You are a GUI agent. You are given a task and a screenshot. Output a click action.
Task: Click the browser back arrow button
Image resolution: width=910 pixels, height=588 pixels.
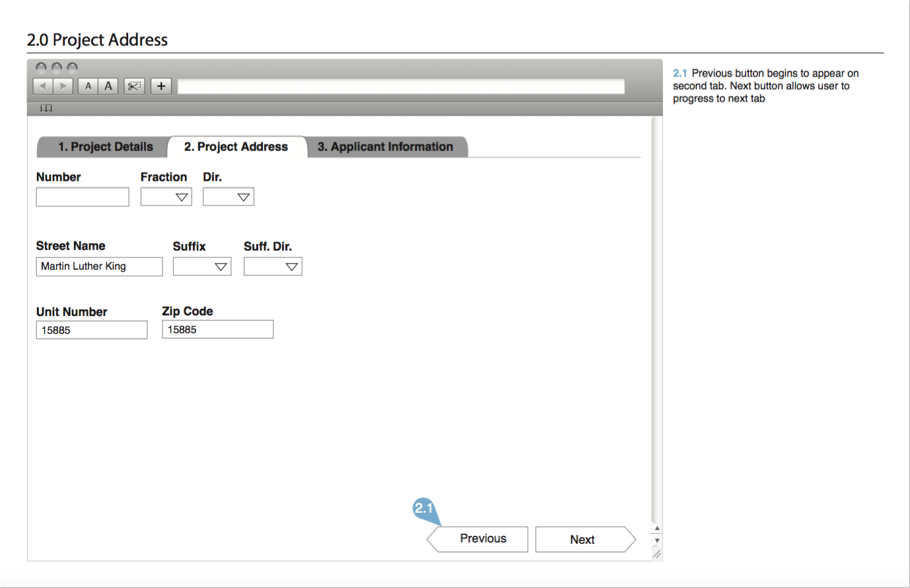tap(43, 86)
